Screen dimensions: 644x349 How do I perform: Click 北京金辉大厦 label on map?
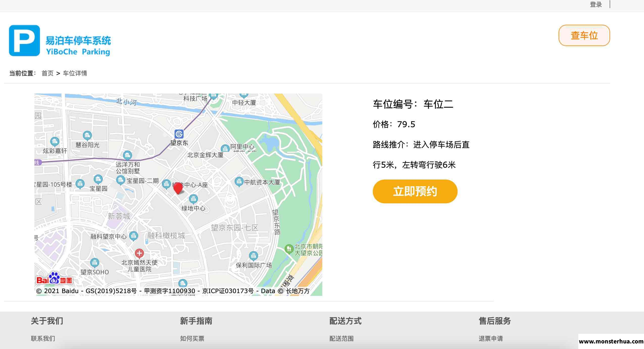205,155
